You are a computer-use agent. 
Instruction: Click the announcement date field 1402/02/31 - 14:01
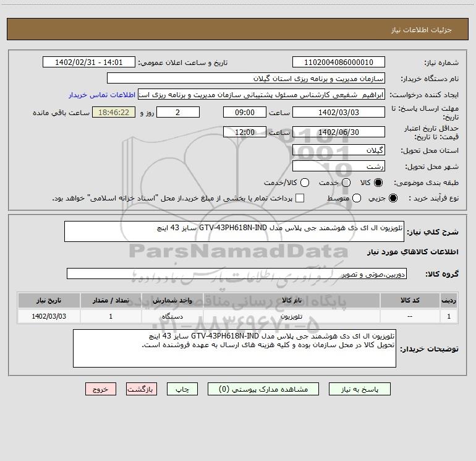pyautogui.click(x=88, y=62)
